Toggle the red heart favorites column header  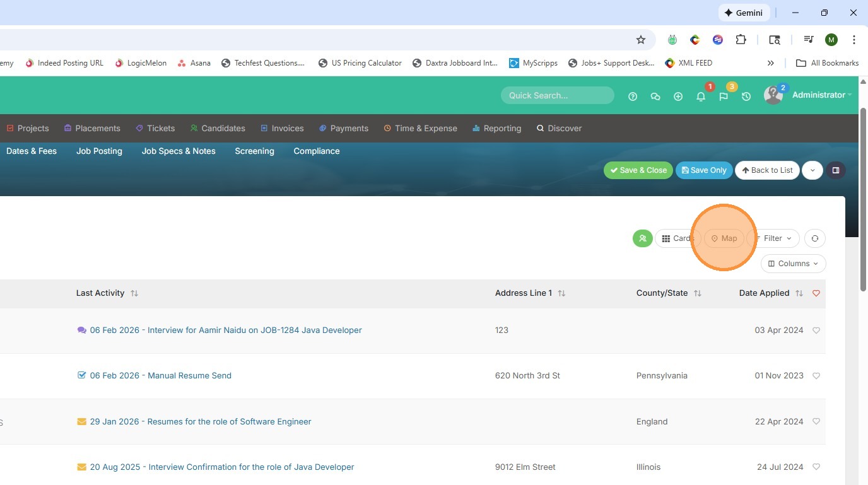[x=816, y=293]
